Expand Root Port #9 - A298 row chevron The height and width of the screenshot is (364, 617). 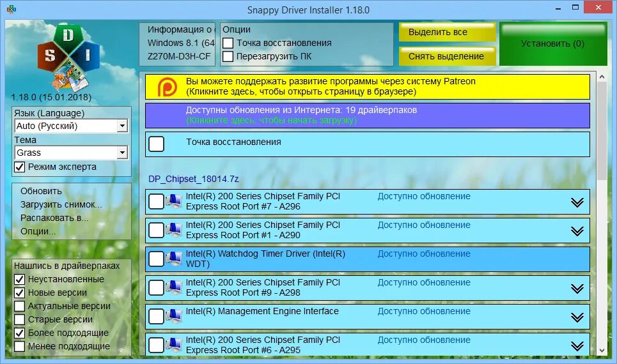577,289
